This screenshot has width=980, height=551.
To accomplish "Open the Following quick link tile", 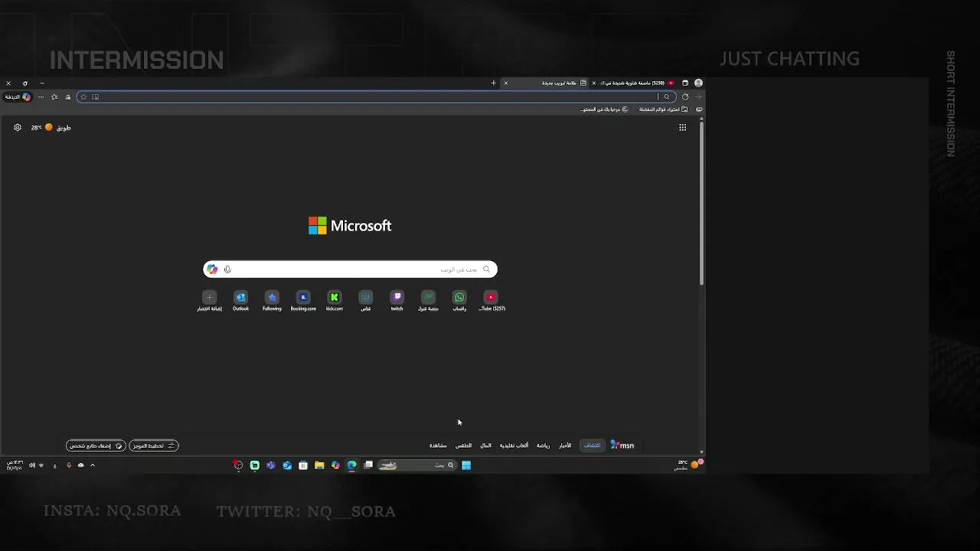I will (x=272, y=300).
